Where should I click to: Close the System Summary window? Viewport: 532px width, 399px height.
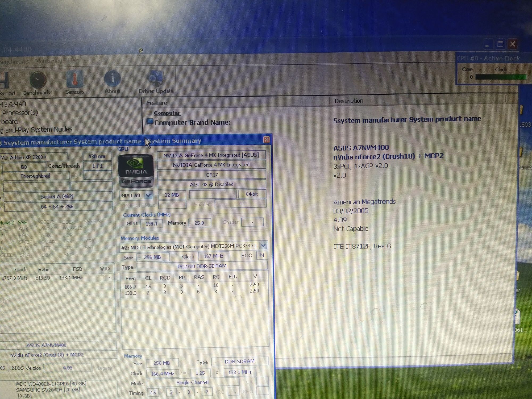pyautogui.click(x=266, y=140)
